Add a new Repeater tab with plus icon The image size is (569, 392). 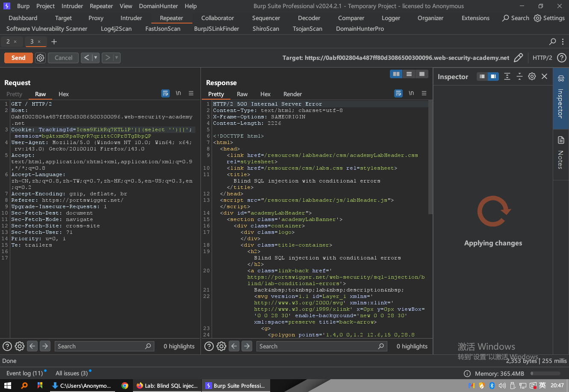54,41
